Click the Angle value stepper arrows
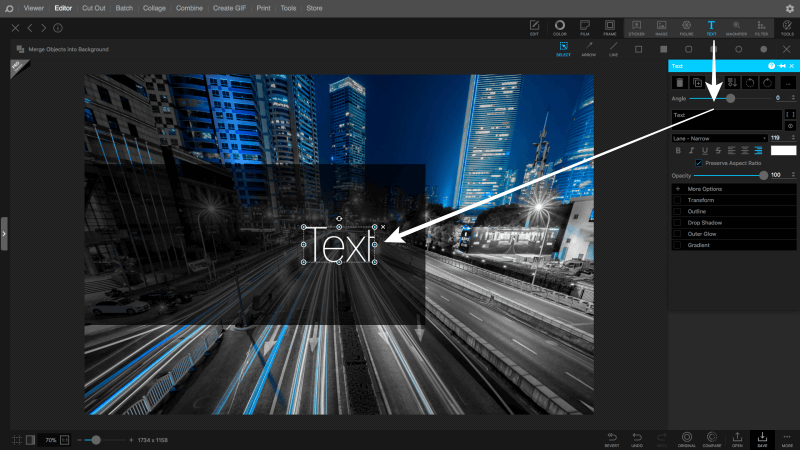 tap(793, 97)
